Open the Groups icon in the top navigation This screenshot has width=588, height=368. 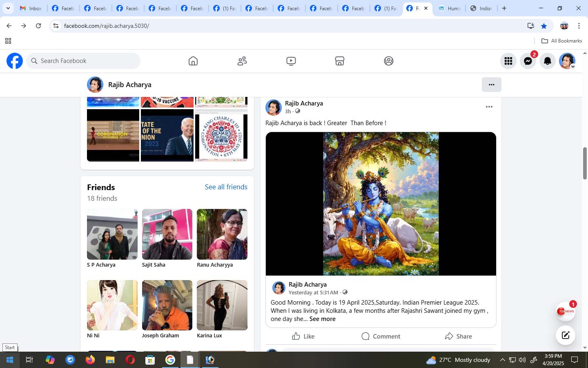point(389,61)
